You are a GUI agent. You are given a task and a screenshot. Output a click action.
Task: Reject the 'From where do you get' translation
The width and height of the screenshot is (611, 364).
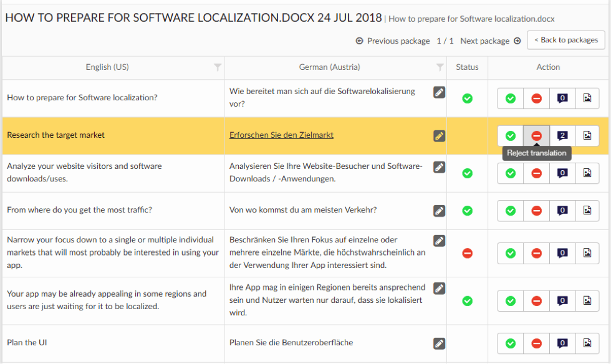point(537,211)
